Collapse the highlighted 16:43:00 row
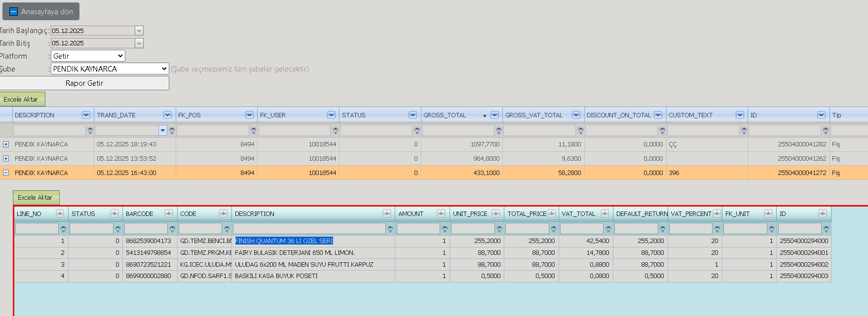Viewport: 868px width, 316px height. (x=6, y=173)
